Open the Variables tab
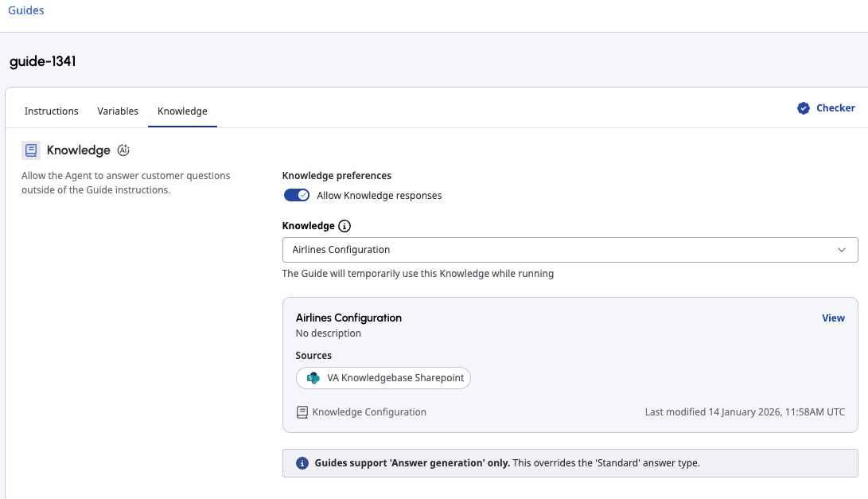Image resolution: width=868 pixels, height=499 pixels. pyautogui.click(x=118, y=111)
